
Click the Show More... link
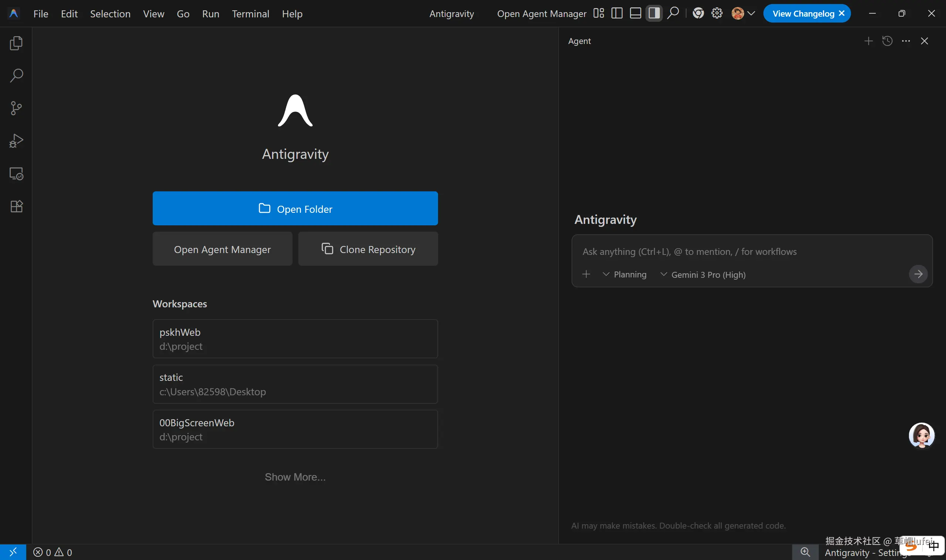[x=295, y=477]
